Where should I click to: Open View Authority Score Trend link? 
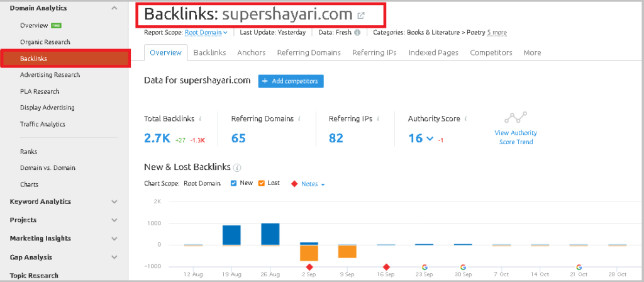tap(516, 137)
